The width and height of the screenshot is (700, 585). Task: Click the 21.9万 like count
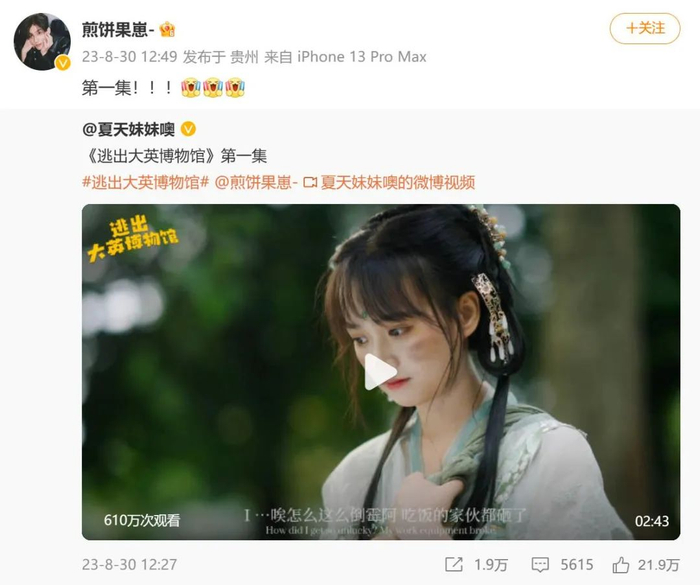click(x=658, y=565)
